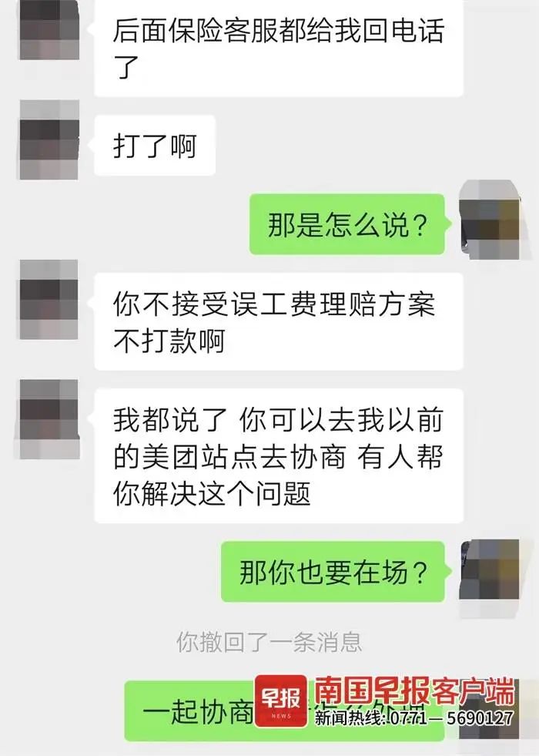Tap own avatar beside "那是怎么说？"
539x756 pixels.
click(490, 220)
